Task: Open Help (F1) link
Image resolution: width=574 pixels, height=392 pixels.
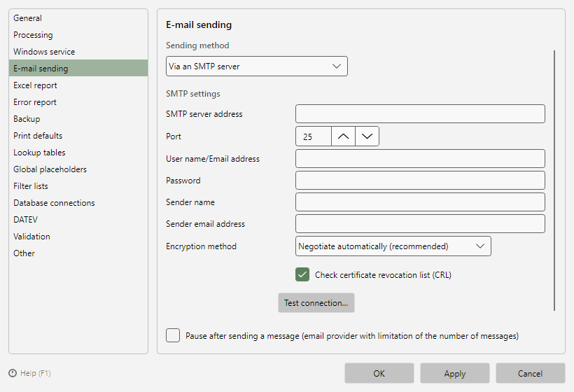Action: (x=36, y=373)
